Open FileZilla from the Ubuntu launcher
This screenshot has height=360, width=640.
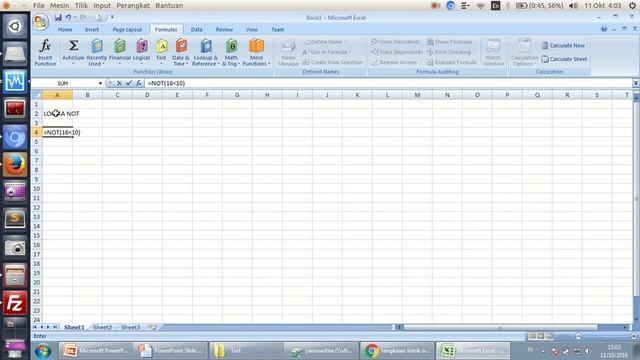(x=15, y=303)
